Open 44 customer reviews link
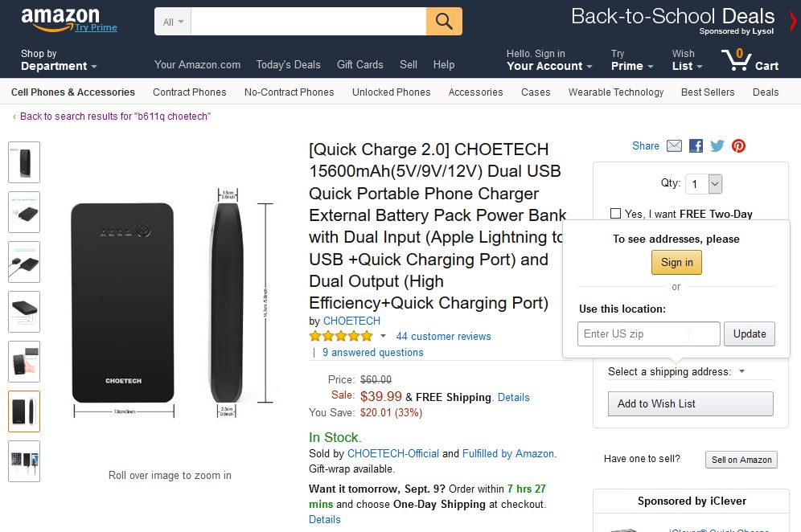Viewport: 801px width, 532px height. [443, 336]
